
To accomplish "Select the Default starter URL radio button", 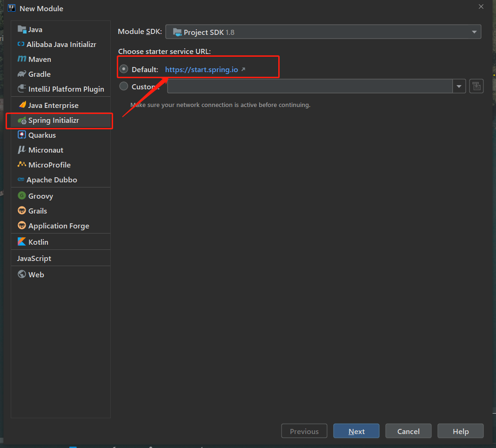I will [x=124, y=69].
